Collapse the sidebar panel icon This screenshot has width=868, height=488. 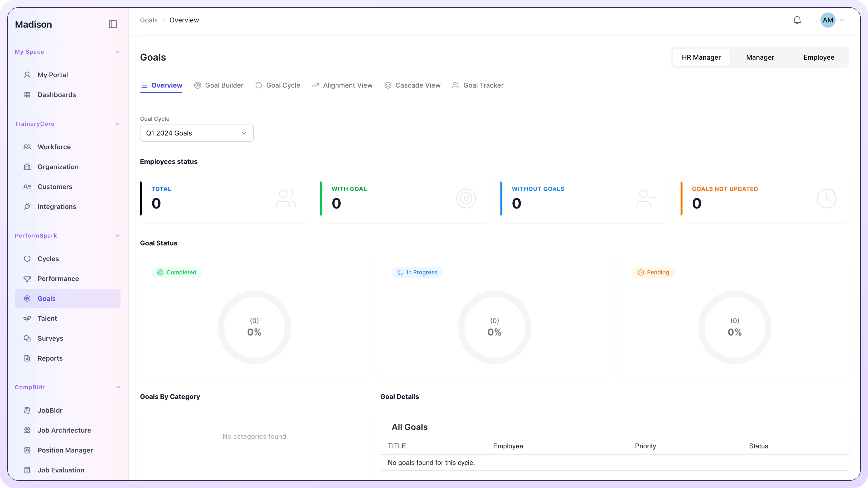pyautogui.click(x=113, y=24)
